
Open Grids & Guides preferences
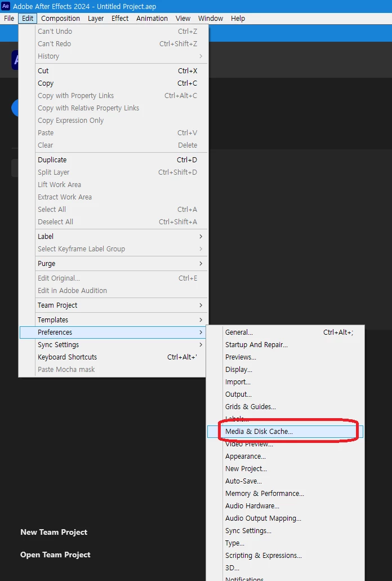coord(285,407)
